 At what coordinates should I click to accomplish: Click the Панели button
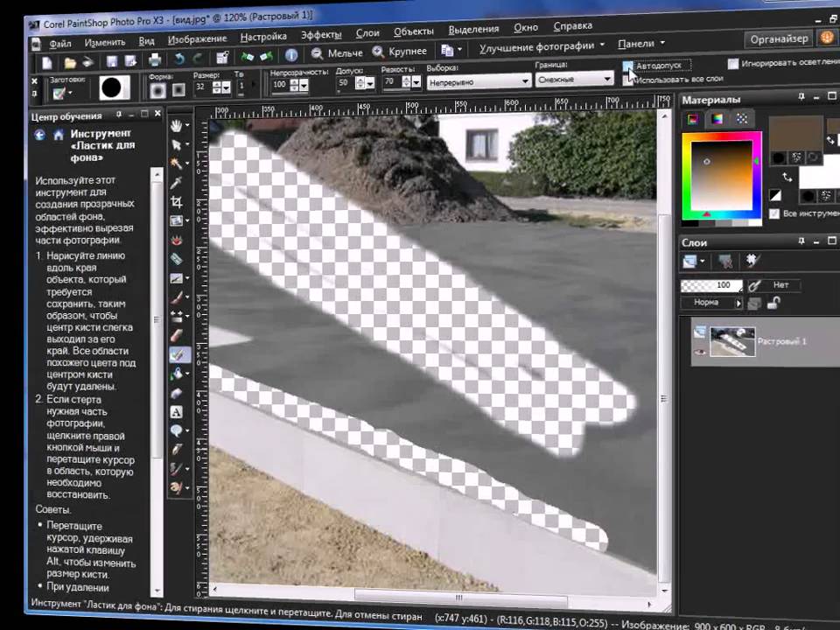point(640,44)
